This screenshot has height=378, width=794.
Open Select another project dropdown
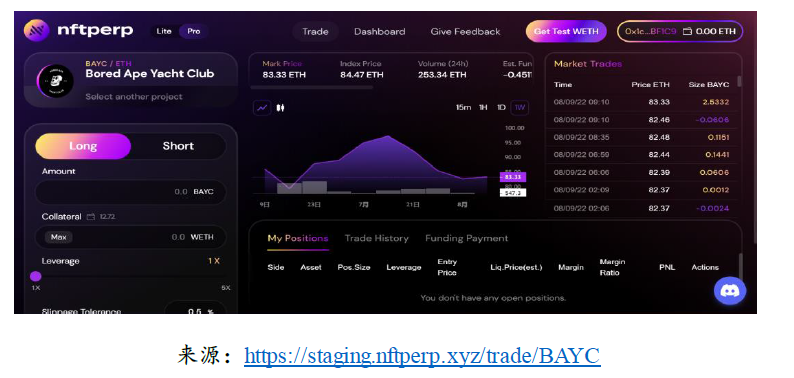[134, 97]
